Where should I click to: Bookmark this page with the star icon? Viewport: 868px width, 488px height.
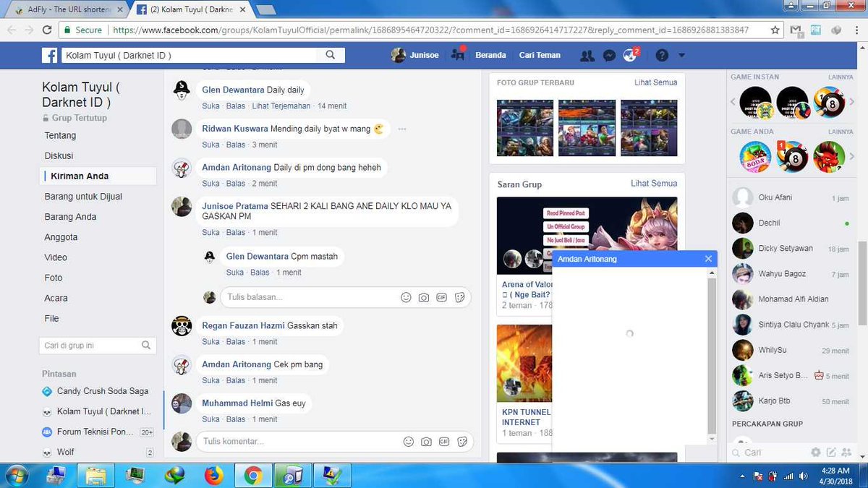pos(775,30)
